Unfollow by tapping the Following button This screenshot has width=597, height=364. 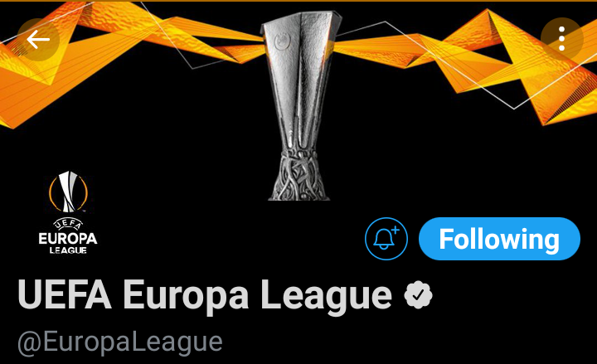coord(499,239)
